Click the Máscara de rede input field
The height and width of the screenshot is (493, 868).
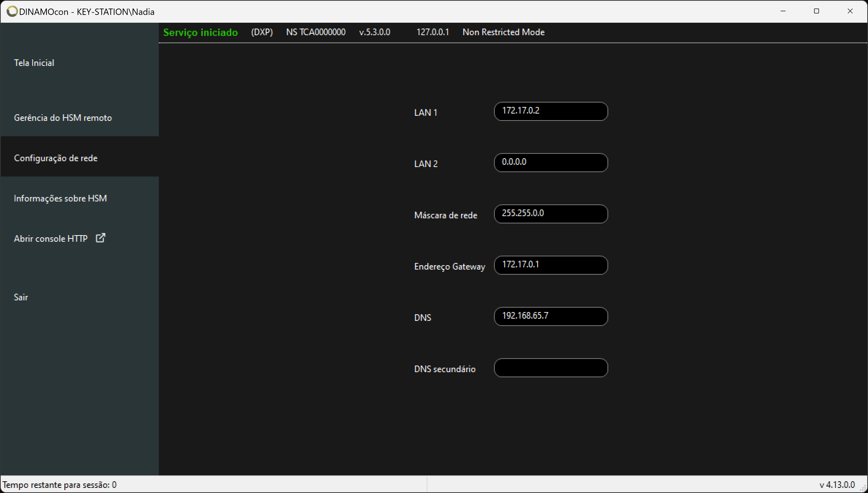coord(550,214)
